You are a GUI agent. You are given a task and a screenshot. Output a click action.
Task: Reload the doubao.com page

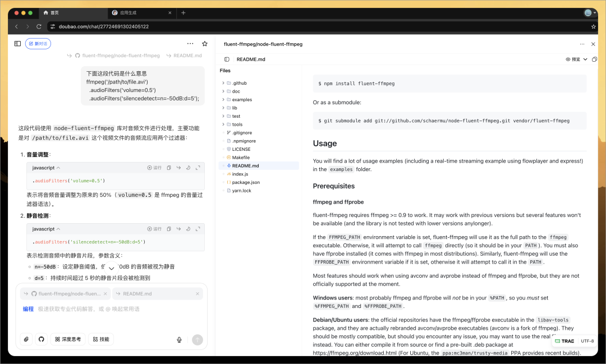click(x=39, y=27)
